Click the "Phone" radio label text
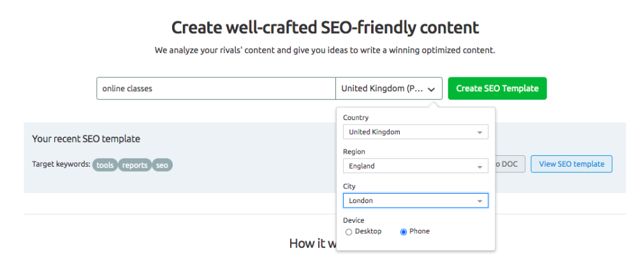644x267 pixels. (x=420, y=231)
